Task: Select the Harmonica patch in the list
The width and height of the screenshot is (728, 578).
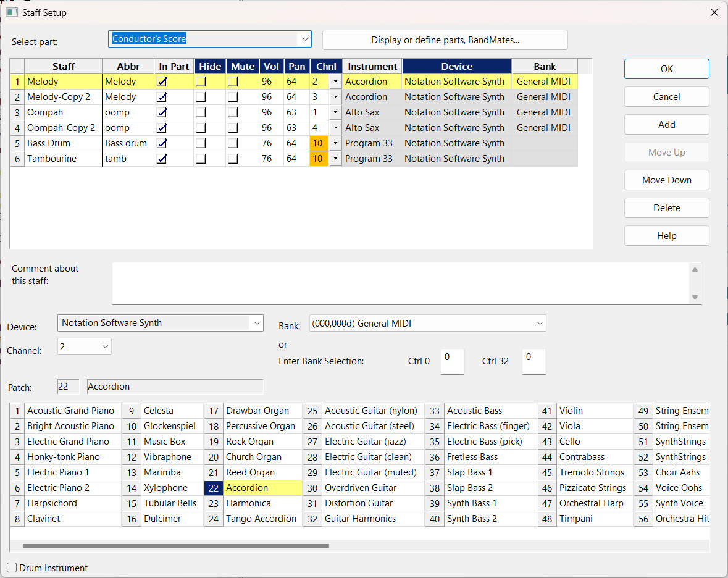Action: (x=248, y=503)
